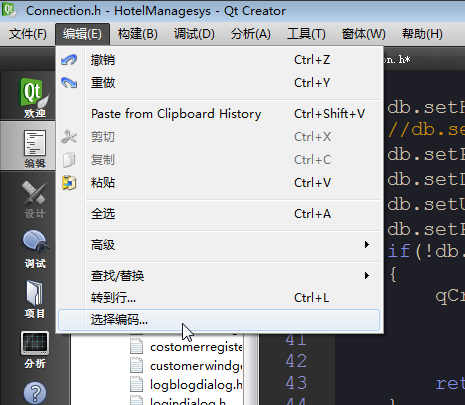The width and height of the screenshot is (465, 405).
Task: Open the Help mode question mark
Action: (x=34, y=393)
